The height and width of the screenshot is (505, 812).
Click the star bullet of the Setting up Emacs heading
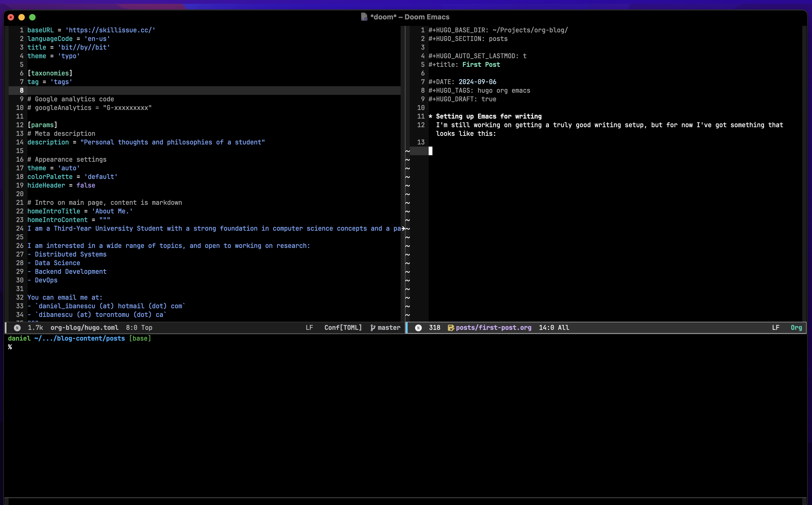tap(430, 116)
